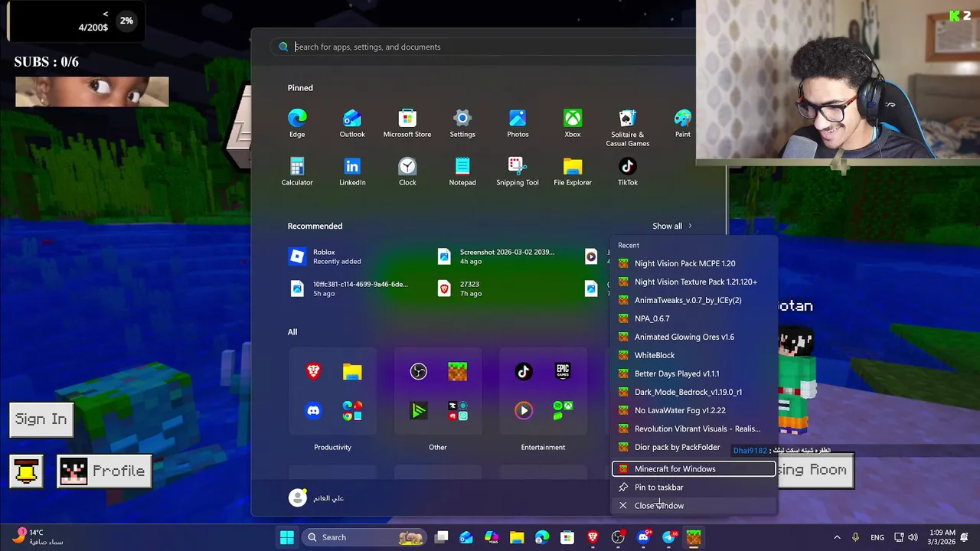Show hidden icons in the system tray
This screenshot has width=980, height=551.
[x=837, y=537]
